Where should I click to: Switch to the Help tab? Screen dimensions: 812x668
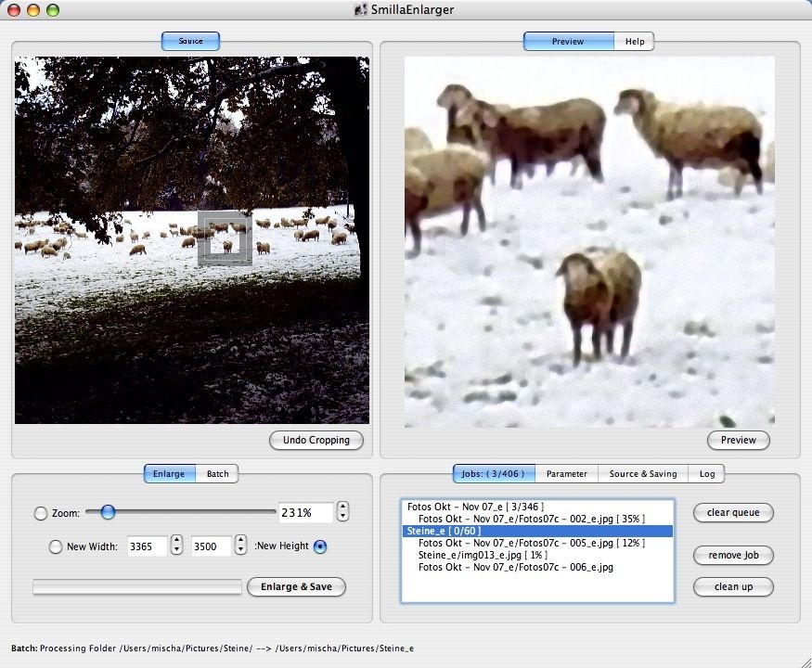(635, 42)
